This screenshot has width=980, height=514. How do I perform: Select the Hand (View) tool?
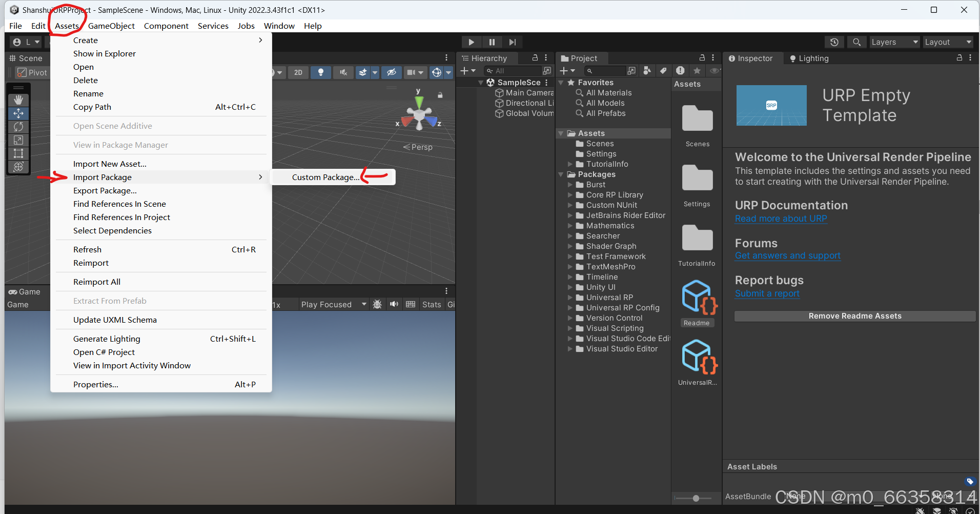click(x=18, y=100)
